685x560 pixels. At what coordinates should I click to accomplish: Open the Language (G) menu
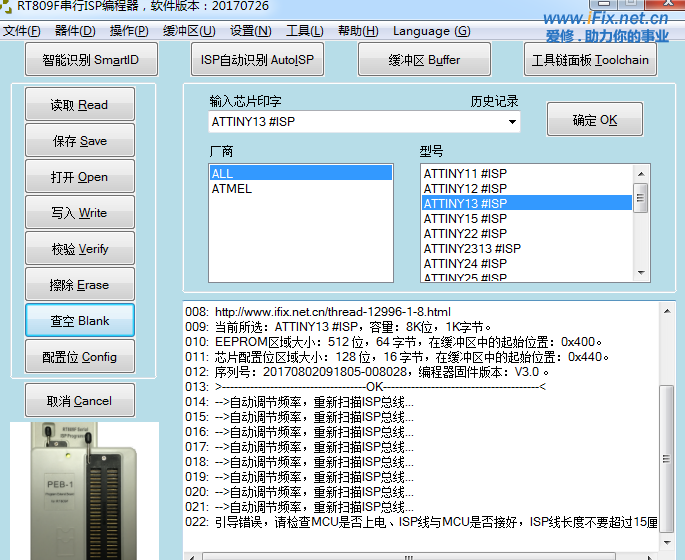coord(432,31)
